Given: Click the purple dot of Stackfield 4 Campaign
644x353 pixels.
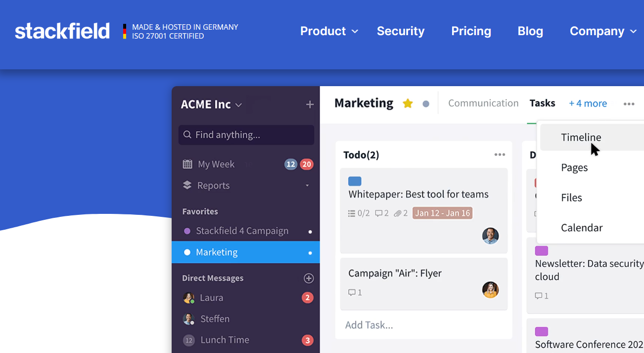Looking at the screenshot, I should coord(187,231).
